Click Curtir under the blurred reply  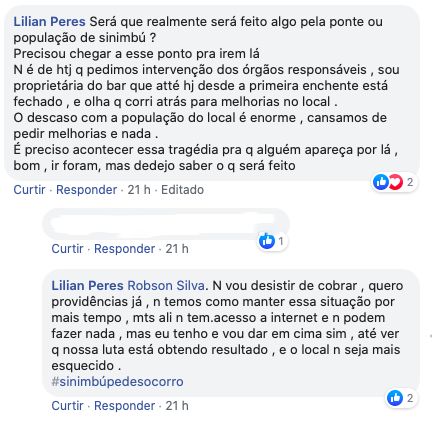pos(67,249)
